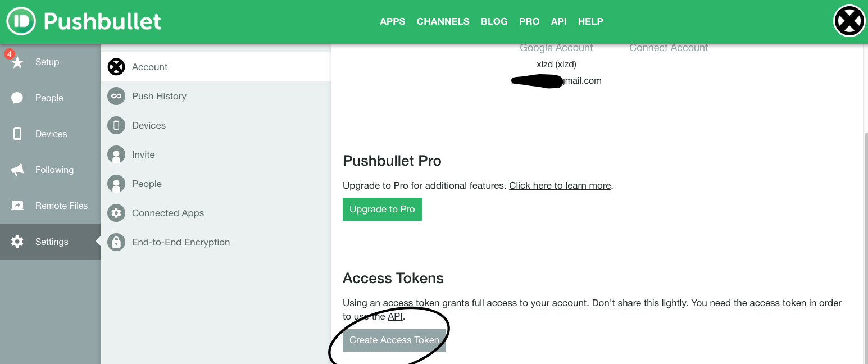Click the Upgrade to Pro button
This screenshot has width=868, height=364.
click(x=382, y=209)
